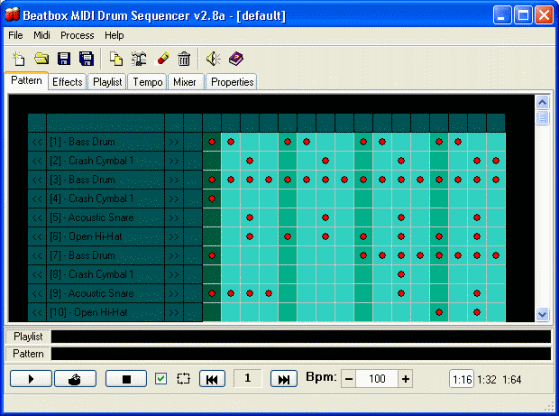Decrease Bpm with the minus button

[x=349, y=379]
